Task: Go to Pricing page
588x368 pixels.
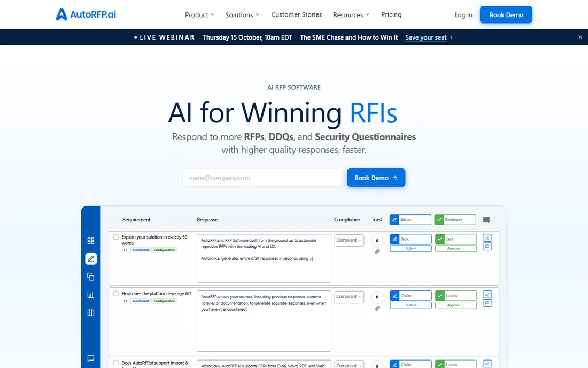Action: coord(391,14)
